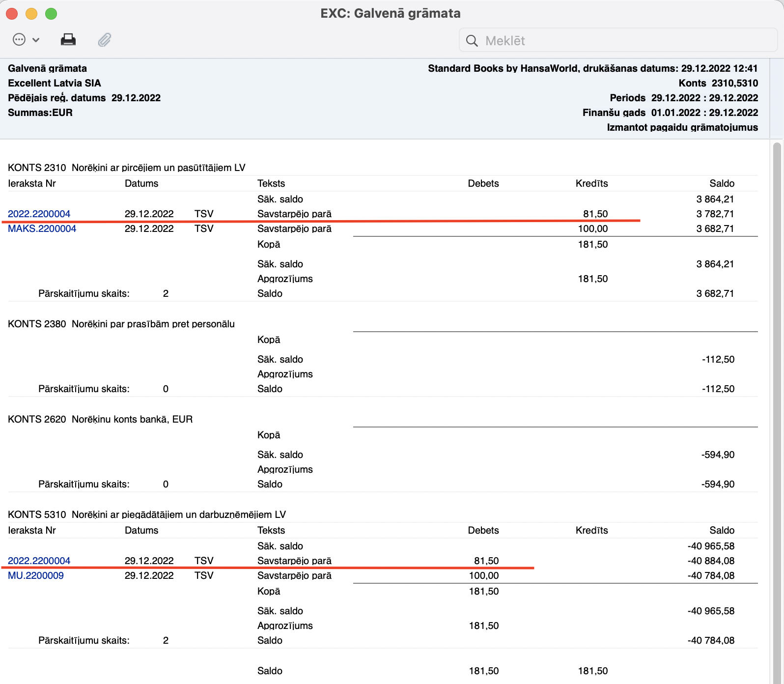Click the EXC: Galvenā grāmata window title
The height and width of the screenshot is (684, 784).
(x=391, y=13)
